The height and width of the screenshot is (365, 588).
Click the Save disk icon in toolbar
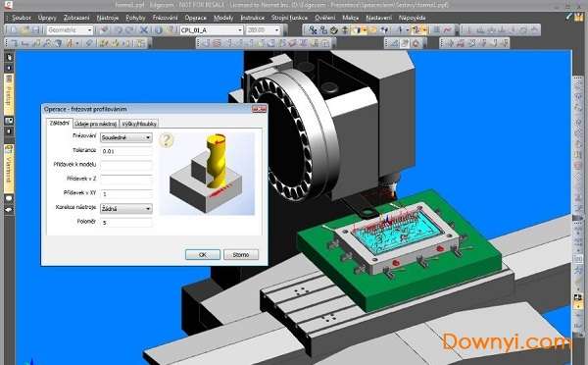click(x=35, y=30)
